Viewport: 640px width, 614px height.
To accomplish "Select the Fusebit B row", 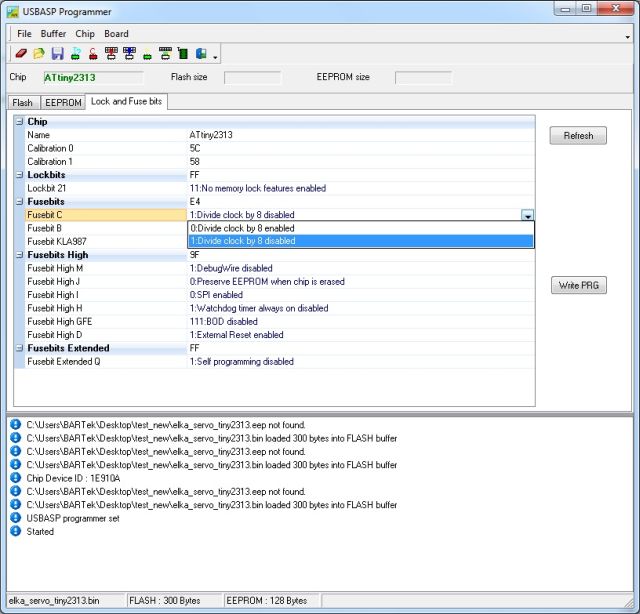I will 106,228.
